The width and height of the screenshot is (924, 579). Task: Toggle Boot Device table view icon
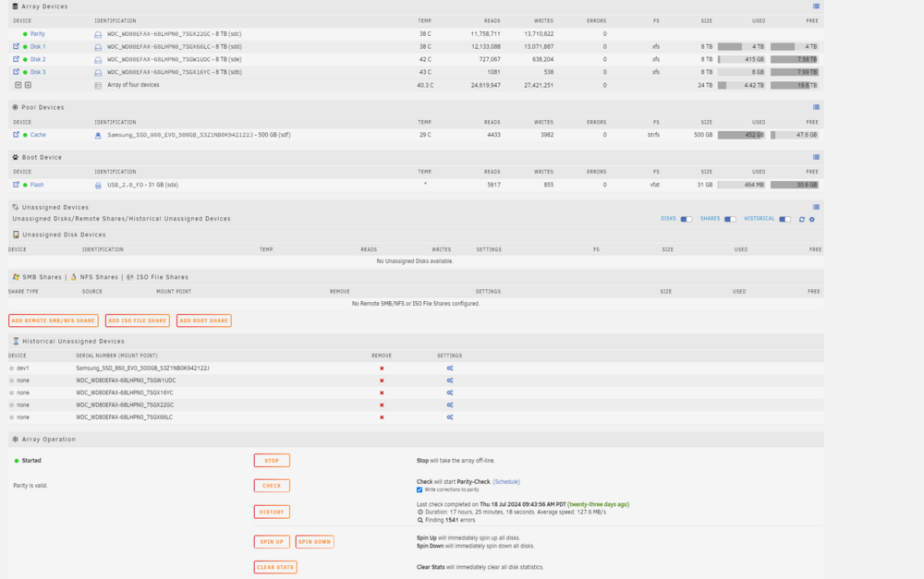pos(816,157)
